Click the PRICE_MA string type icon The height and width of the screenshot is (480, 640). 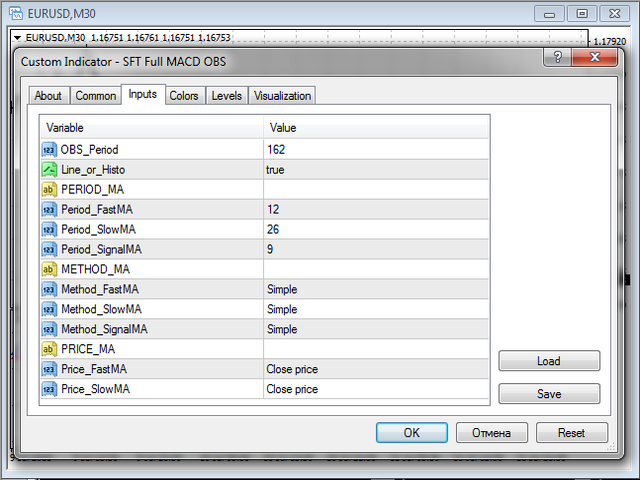49,349
